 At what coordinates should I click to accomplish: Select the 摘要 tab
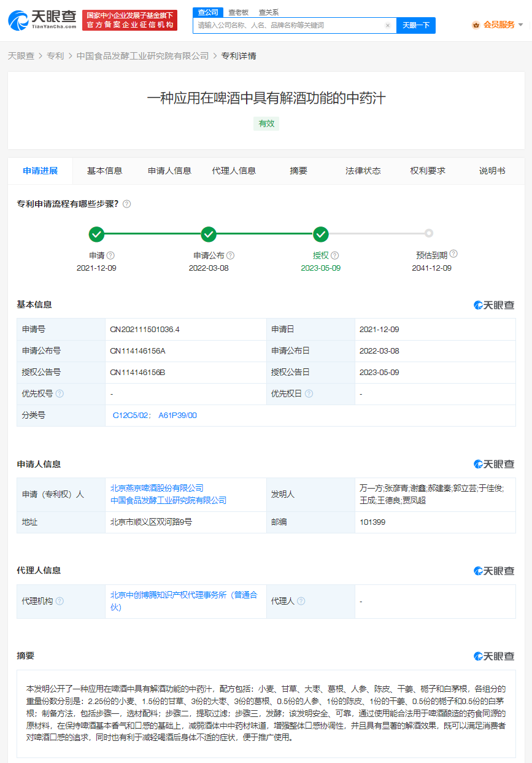click(x=298, y=171)
